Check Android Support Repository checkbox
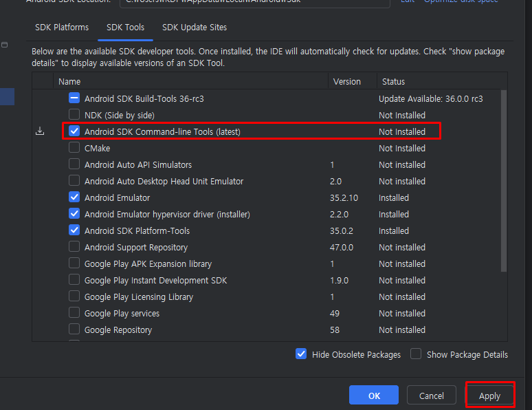 pyautogui.click(x=74, y=246)
